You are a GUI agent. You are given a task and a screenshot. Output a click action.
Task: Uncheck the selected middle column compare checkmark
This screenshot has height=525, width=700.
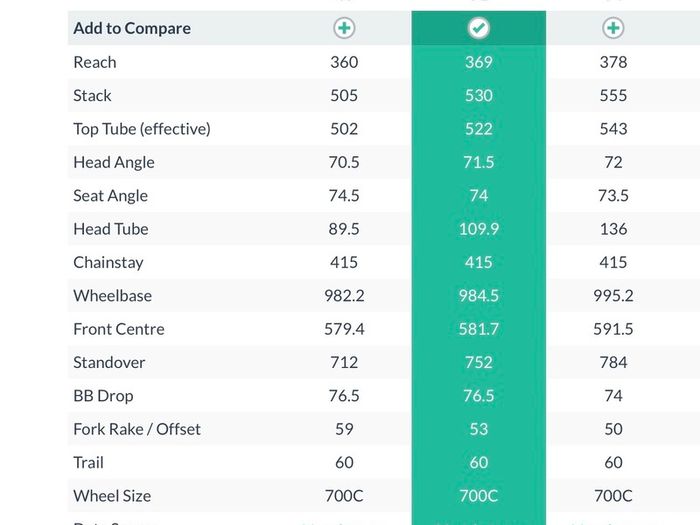click(479, 28)
